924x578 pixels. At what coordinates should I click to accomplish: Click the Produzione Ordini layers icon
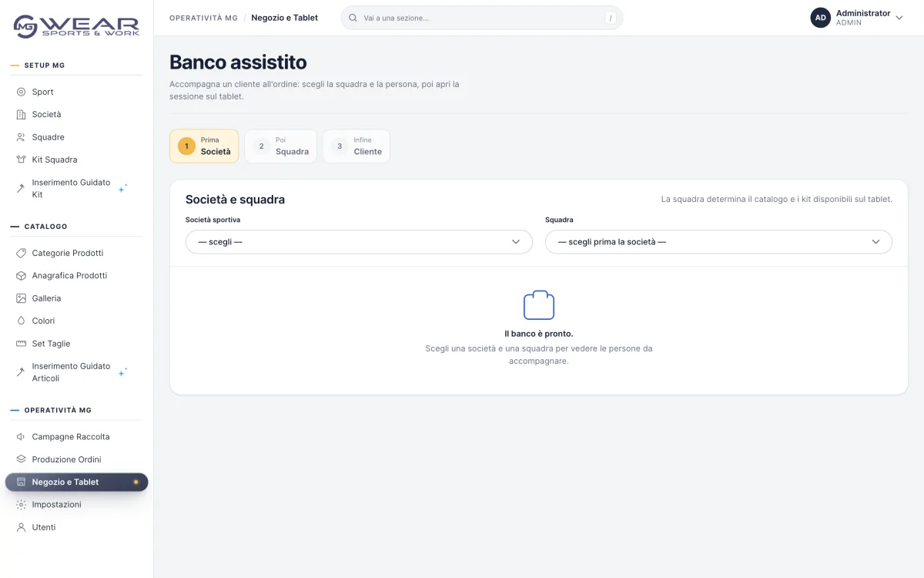tap(21, 459)
